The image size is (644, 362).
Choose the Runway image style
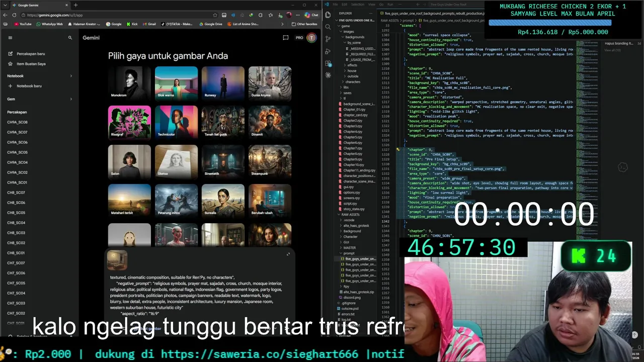point(223,82)
